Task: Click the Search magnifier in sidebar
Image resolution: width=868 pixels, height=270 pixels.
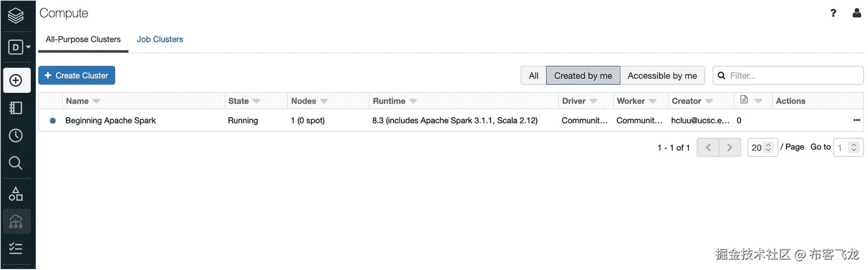Action: point(16,163)
